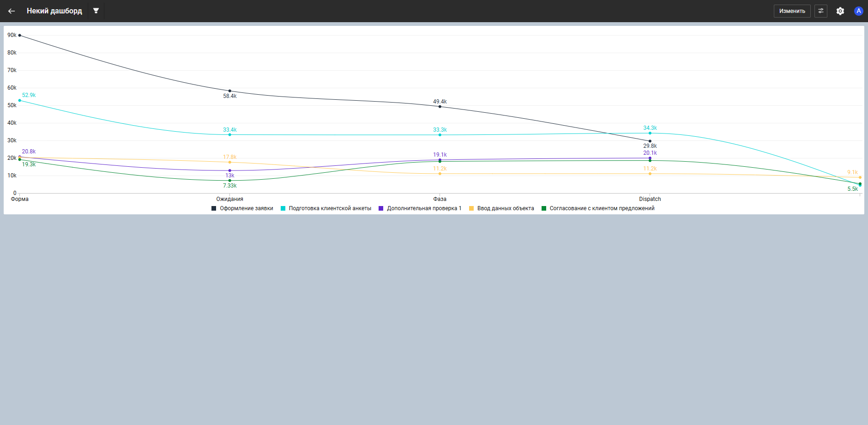Open settings with the gear icon
The height and width of the screenshot is (425, 868).
pyautogui.click(x=840, y=11)
